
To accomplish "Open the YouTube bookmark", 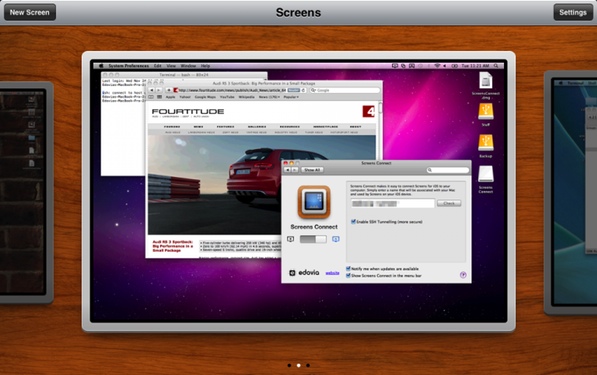I will click(x=227, y=97).
